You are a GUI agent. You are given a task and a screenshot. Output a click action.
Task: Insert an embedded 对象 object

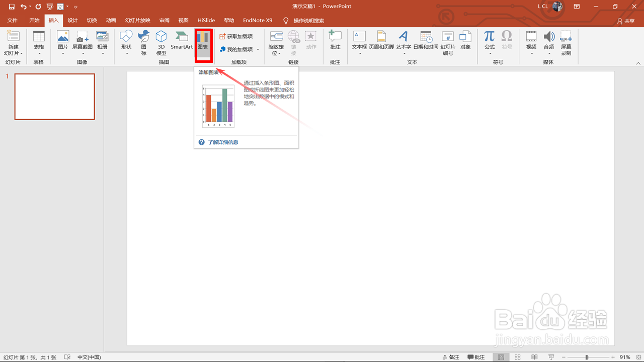[x=465, y=40]
